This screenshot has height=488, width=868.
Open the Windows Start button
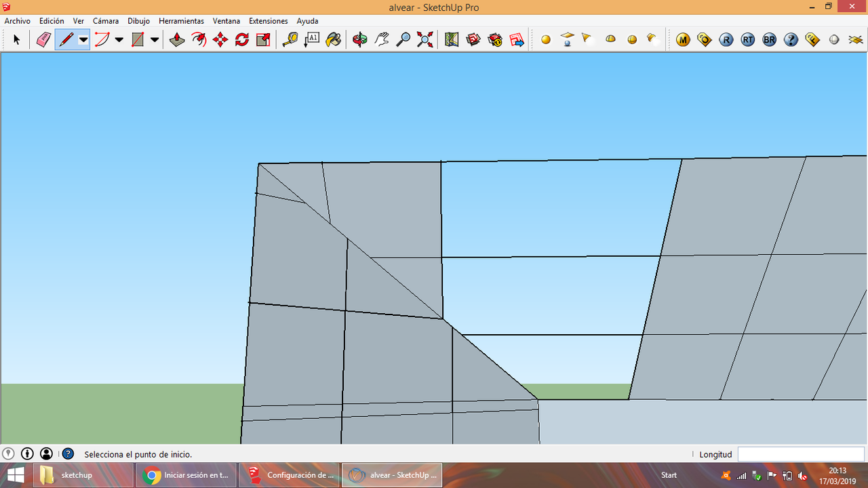pyautogui.click(x=16, y=475)
